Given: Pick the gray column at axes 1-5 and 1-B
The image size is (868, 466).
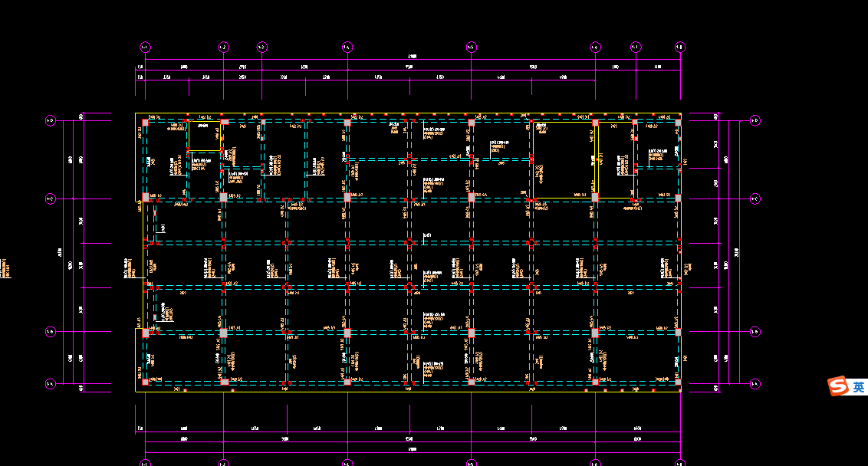Looking at the screenshot, I should [471, 333].
